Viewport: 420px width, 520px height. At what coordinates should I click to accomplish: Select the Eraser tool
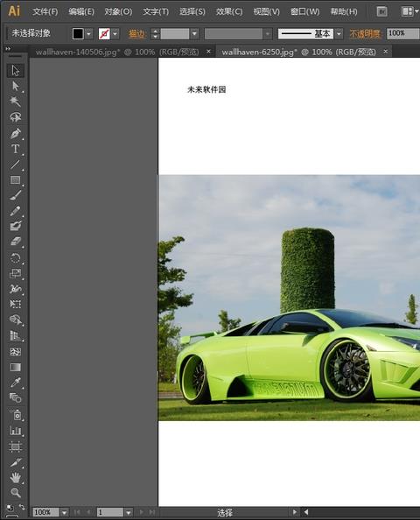click(x=15, y=242)
